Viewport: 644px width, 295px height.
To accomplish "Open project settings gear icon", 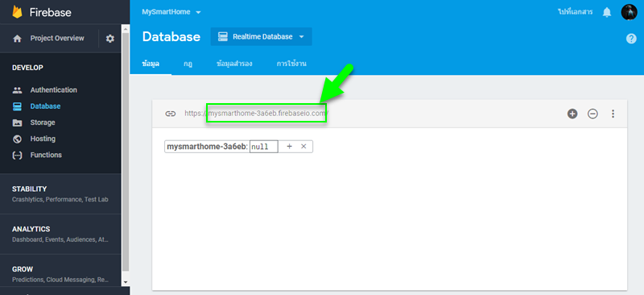I will (110, 39).
